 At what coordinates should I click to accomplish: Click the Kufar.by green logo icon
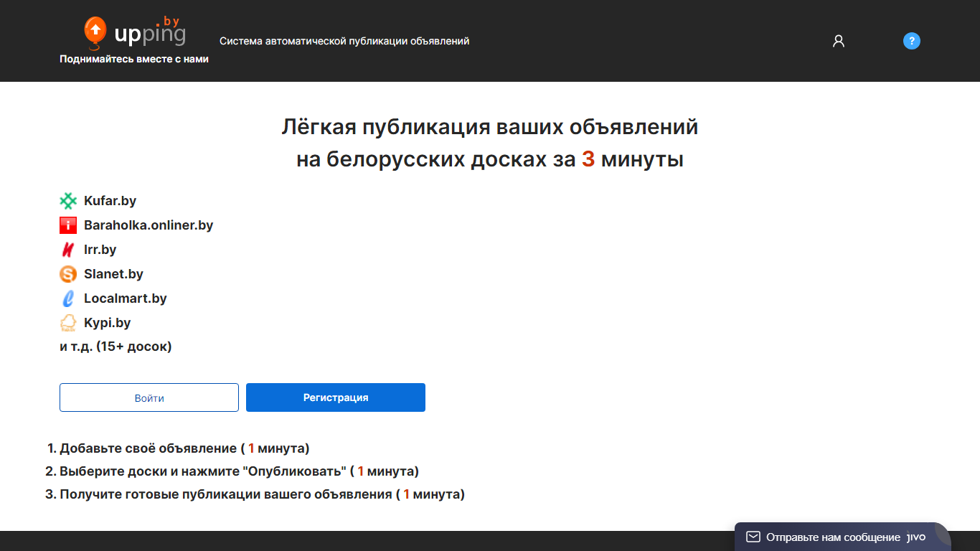pyautogui.click(x=68, y=201)
